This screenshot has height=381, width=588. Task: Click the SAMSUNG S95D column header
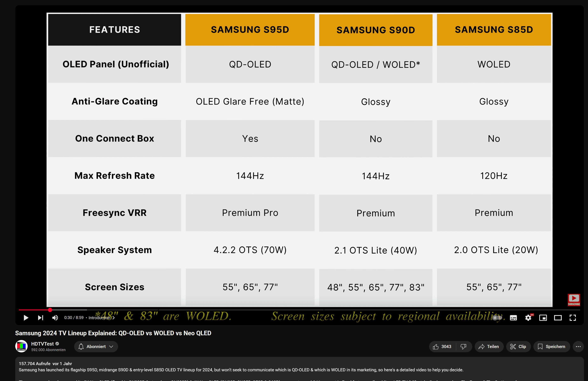click(250, 30)
